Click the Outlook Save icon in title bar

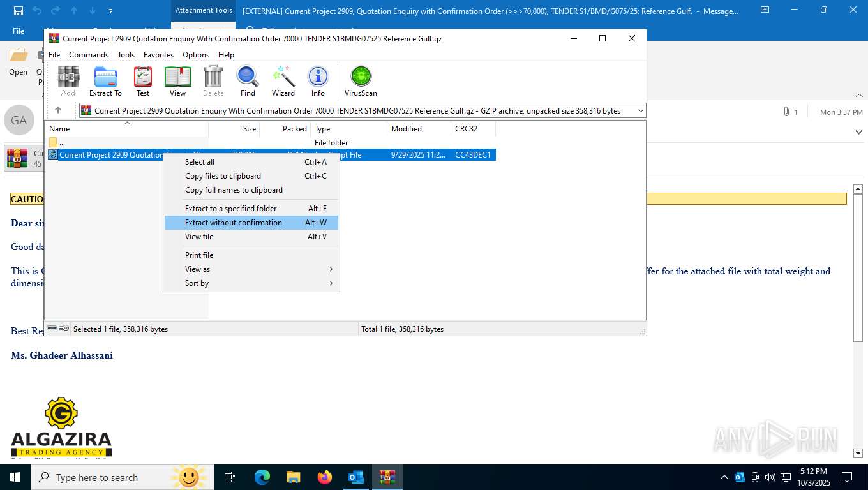tap(19, 11)
